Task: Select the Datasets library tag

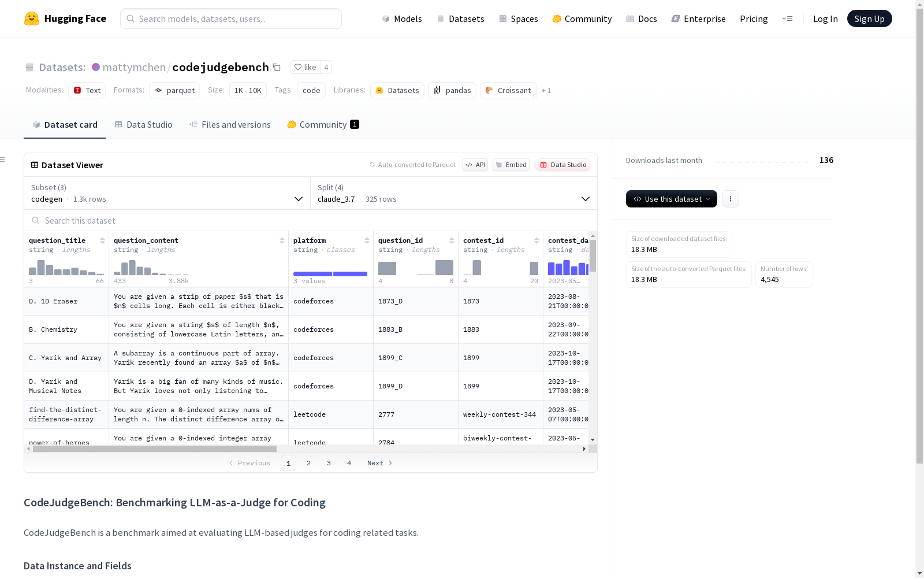Action: 397,90
